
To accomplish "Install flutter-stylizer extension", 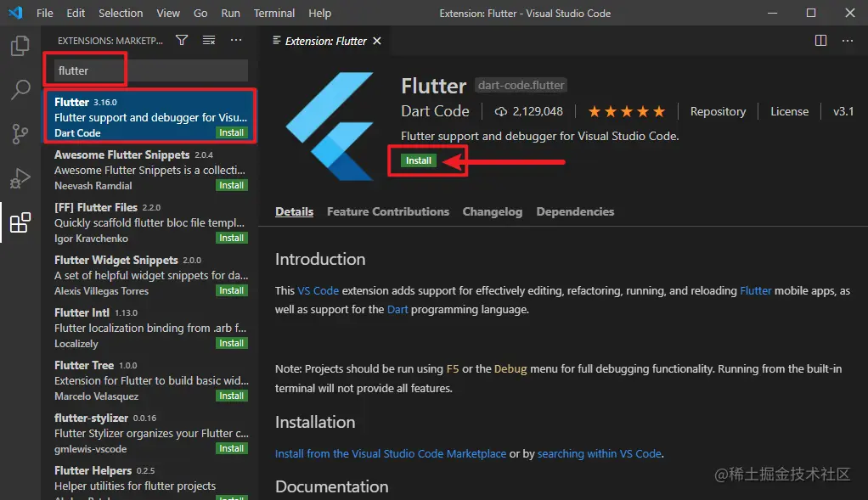I will click(231, 448).
